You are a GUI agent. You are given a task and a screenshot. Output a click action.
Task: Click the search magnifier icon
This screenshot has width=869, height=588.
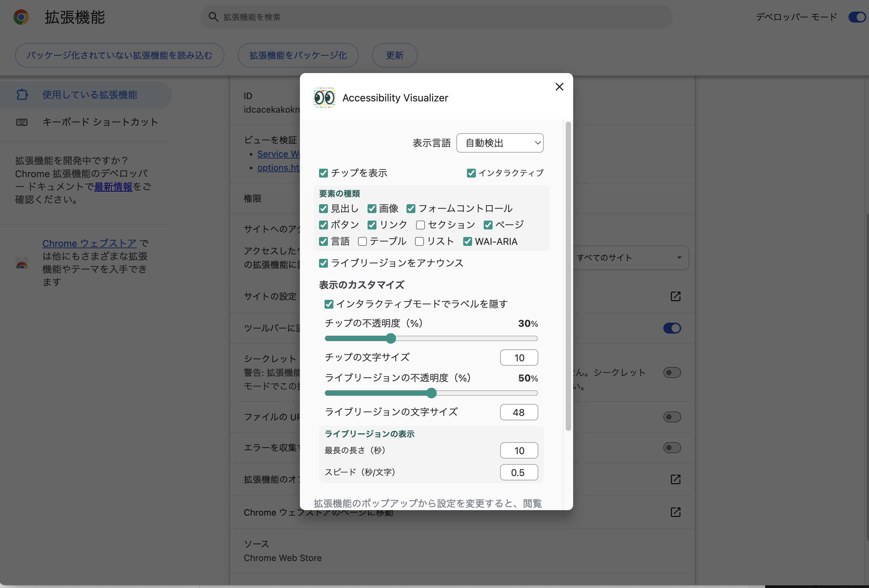pos(213,17)
